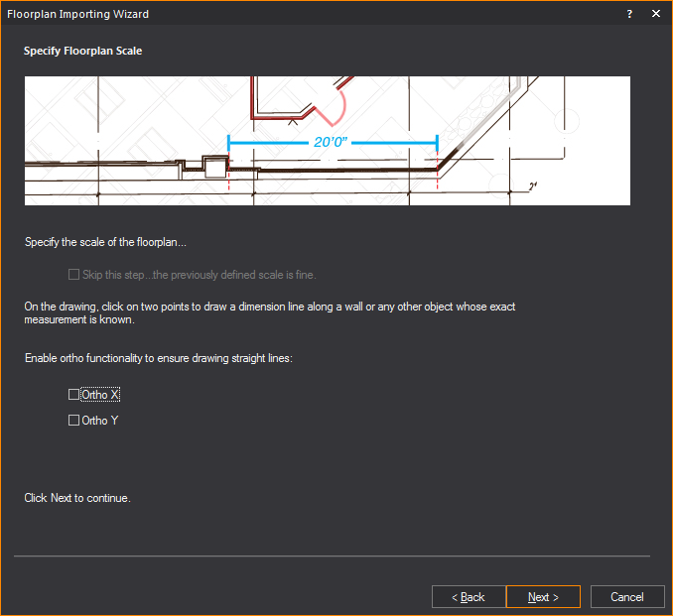Viewport: 673px width, 616px height.
Task: Click the dimension line instruction paragraph
Action: tap(270, 313)
